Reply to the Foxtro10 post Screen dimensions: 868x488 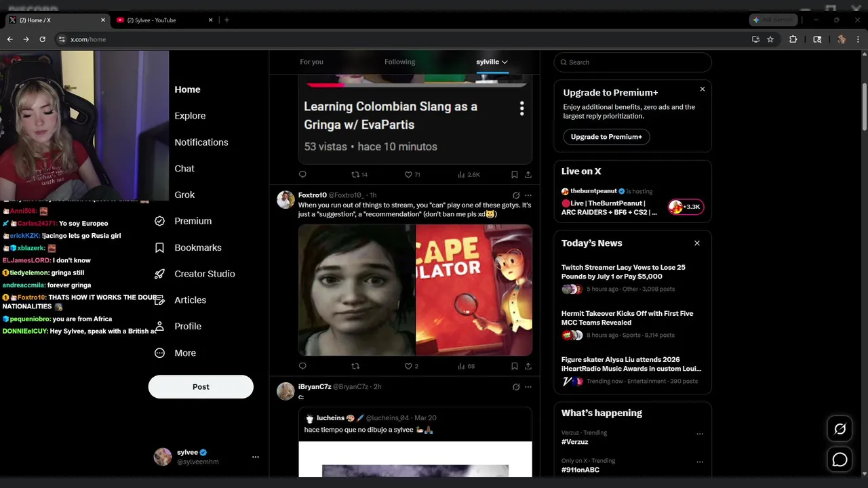(302, 366)
